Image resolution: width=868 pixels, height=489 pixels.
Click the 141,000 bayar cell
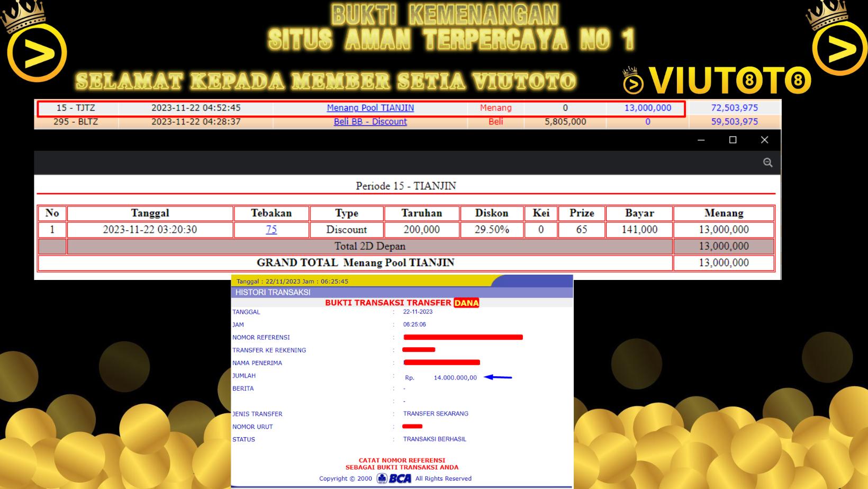[x=639, y=230]
